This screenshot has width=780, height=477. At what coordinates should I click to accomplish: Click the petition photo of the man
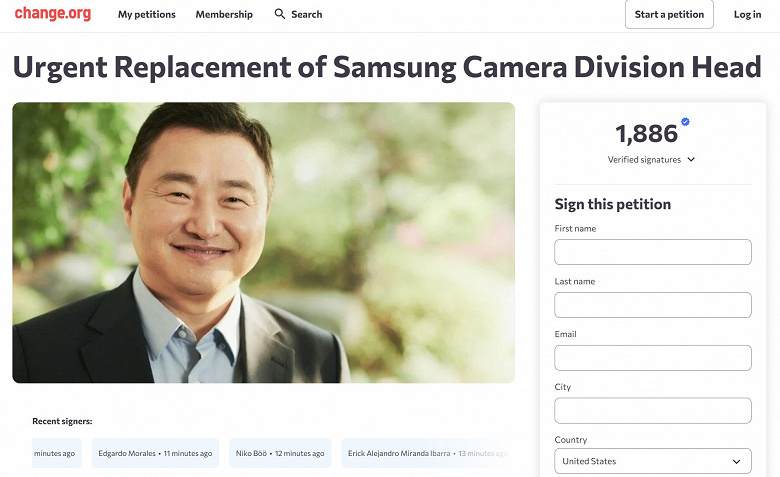coord(264,243)
